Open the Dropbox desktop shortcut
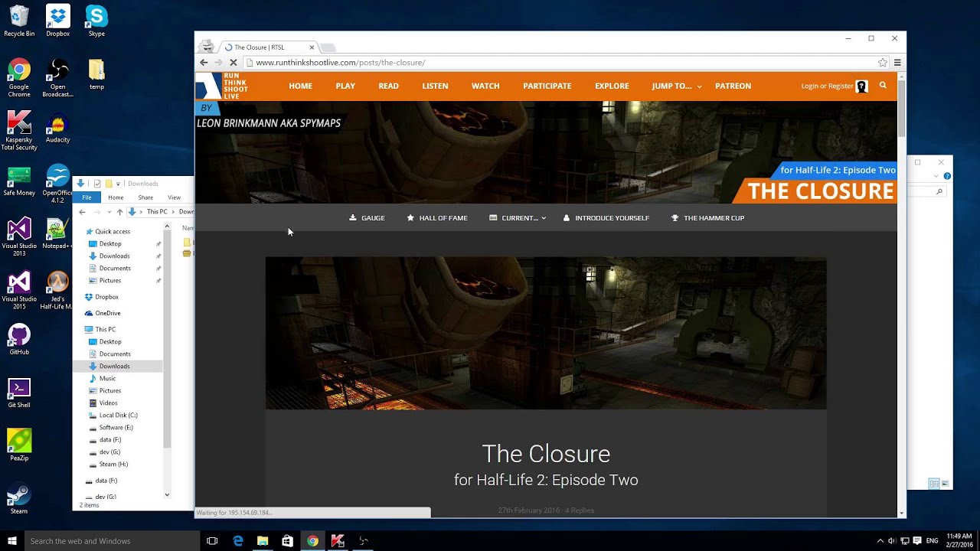Image resolution: width=980 pixels, height=551 pixels. click(x=57, y=21)
